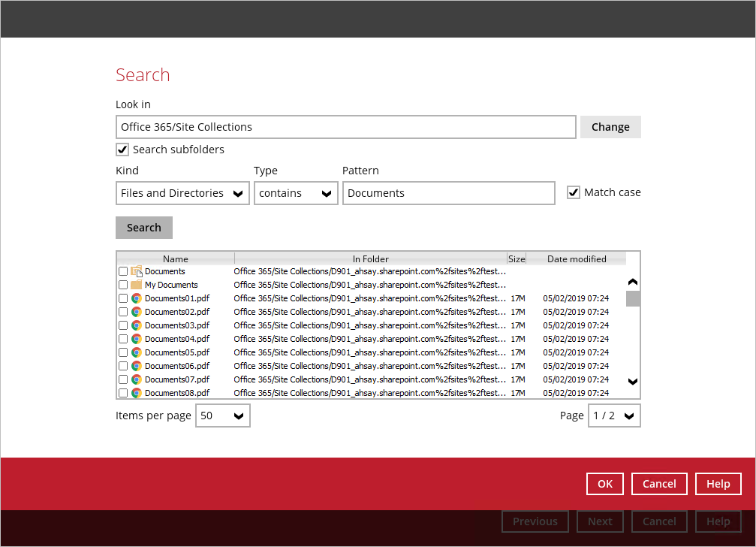This screenshot has height=547, width=756.
Task: Select the Documents05.pdf file name
Action: (x=177, y=352)
